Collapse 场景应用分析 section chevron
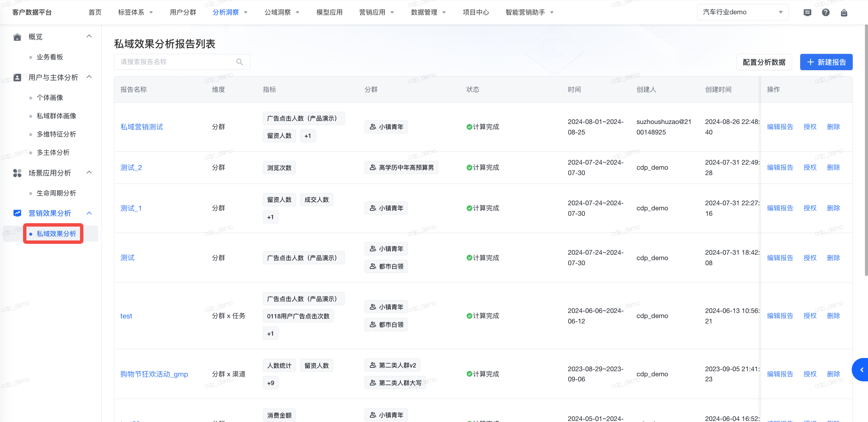This screenshot has height=422, width=868. tap(89, 172)
